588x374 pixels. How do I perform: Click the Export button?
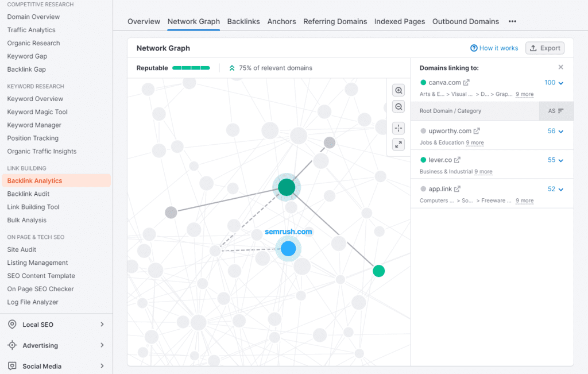(x=545, y=48)
